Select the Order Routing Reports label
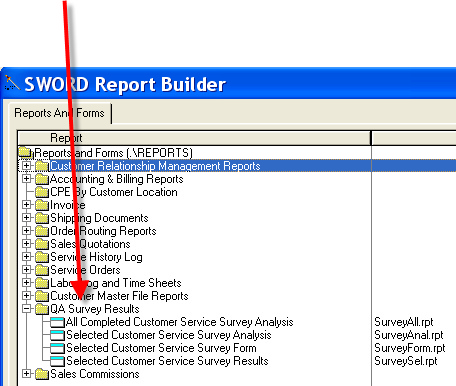This screenshot has width=456, height=386. pyautogui.click(x=103, y=231)
